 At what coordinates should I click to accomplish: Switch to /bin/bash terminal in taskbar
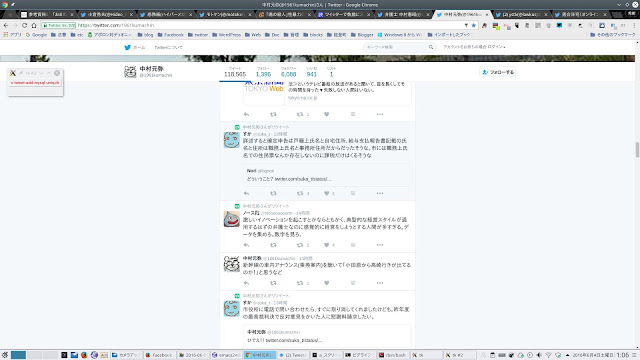[392, 355]
